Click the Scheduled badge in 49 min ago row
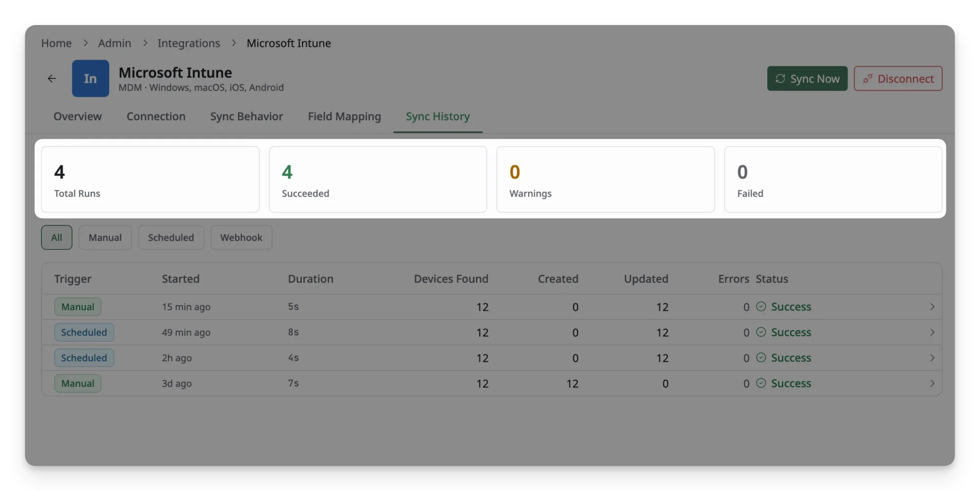The height and width of the screenshot is (491, 980). tap(84, 332)
